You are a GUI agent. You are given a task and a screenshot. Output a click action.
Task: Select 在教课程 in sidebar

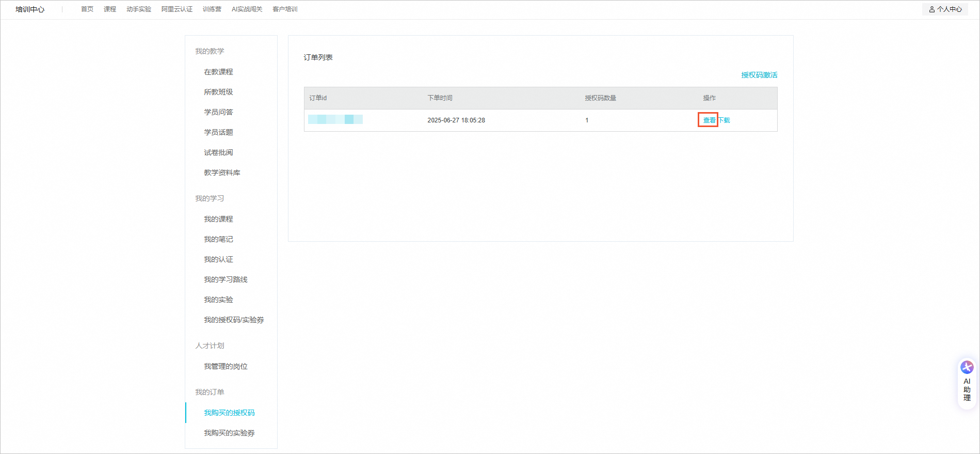218,72
